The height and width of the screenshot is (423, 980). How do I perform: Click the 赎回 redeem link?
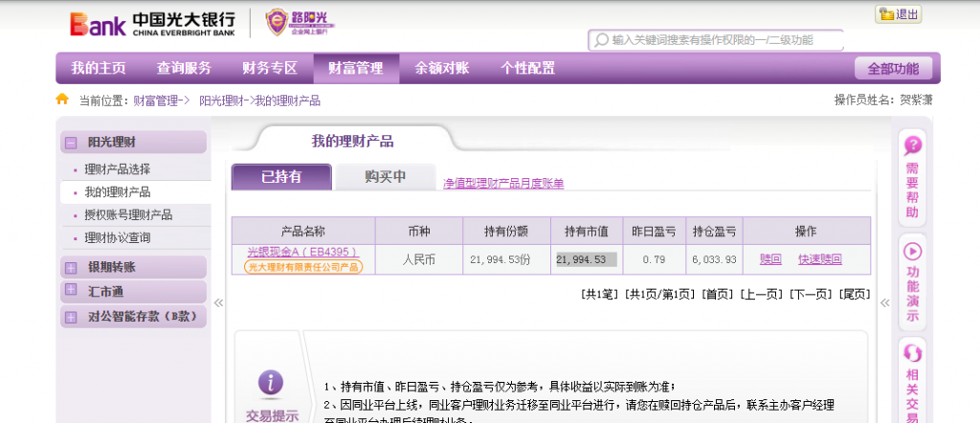(x=770, y=259)
